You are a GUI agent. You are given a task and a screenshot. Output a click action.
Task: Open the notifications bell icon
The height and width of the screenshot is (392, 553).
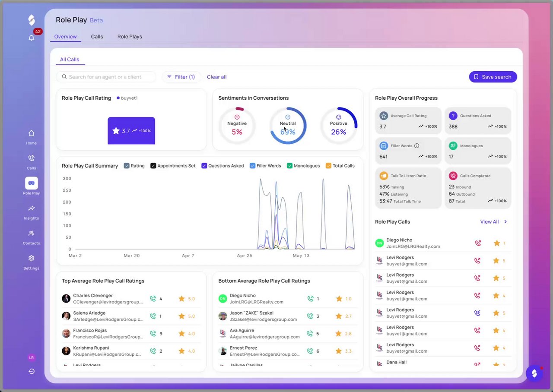(32, 38)
